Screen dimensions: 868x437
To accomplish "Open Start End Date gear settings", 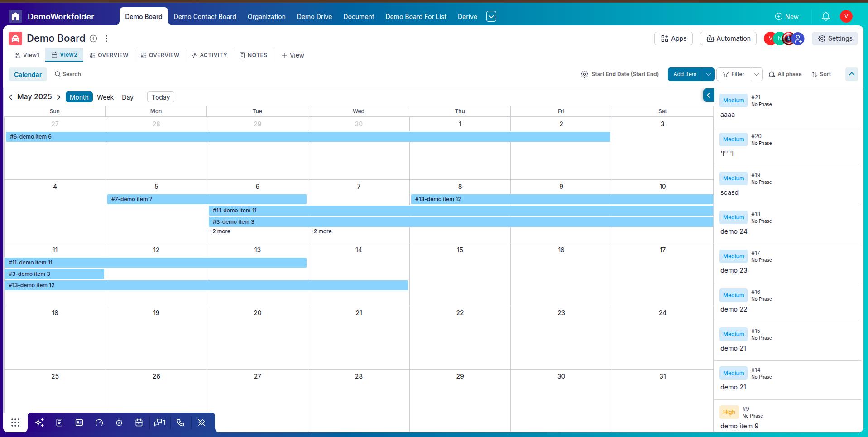I will [x=585, y=74].
